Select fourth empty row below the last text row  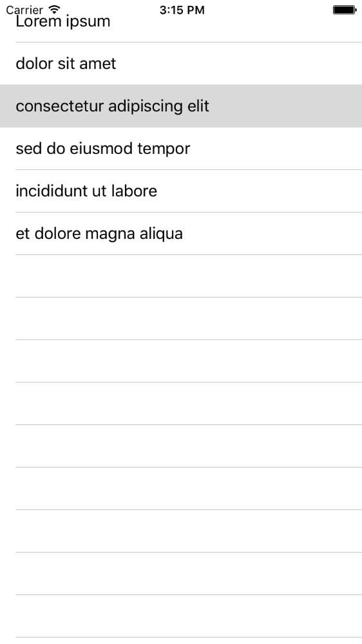pos(181,404)
